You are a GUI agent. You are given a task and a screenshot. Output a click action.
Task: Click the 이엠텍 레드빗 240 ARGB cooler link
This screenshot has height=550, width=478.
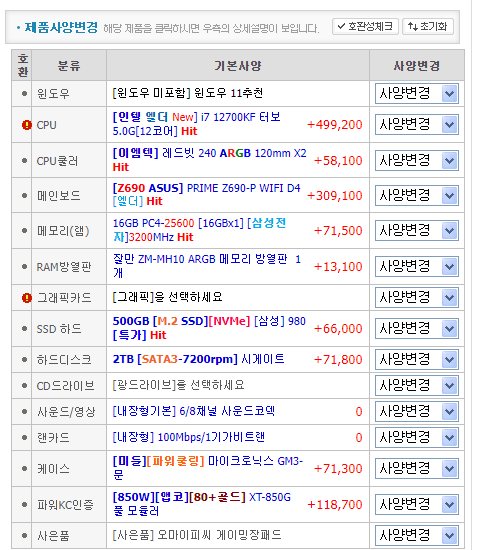coord(209,160)
